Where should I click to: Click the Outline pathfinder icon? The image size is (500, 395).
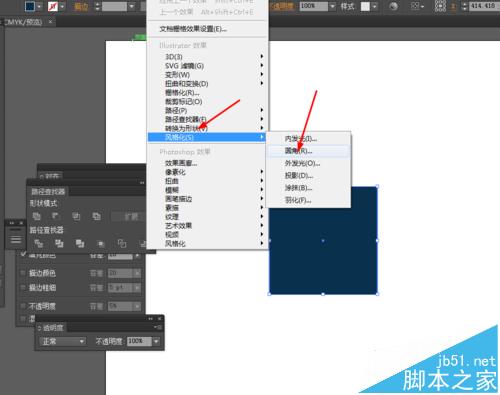click(x=122, y=243)
